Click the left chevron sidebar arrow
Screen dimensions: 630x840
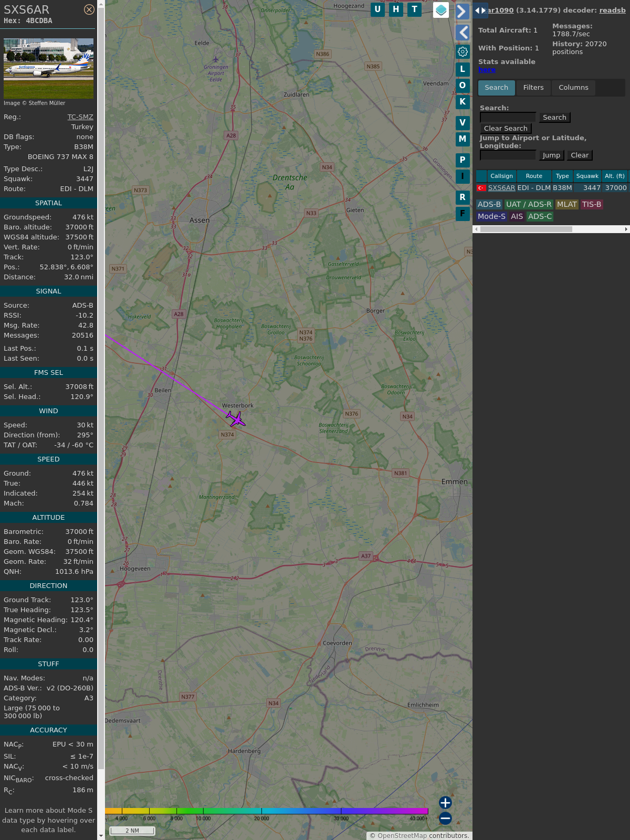pyautogui.click(x=463, y=33)
